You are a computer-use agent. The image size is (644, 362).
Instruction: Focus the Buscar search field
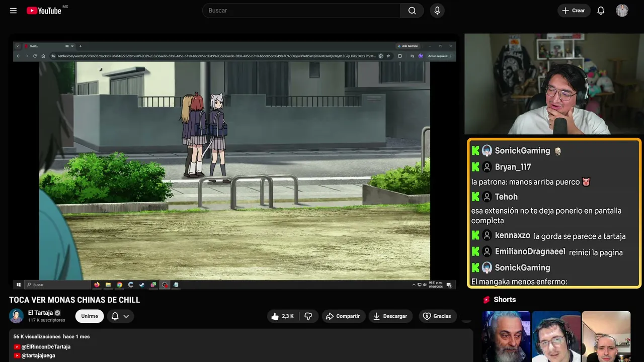pyautogui.click(x=301, y=11)
